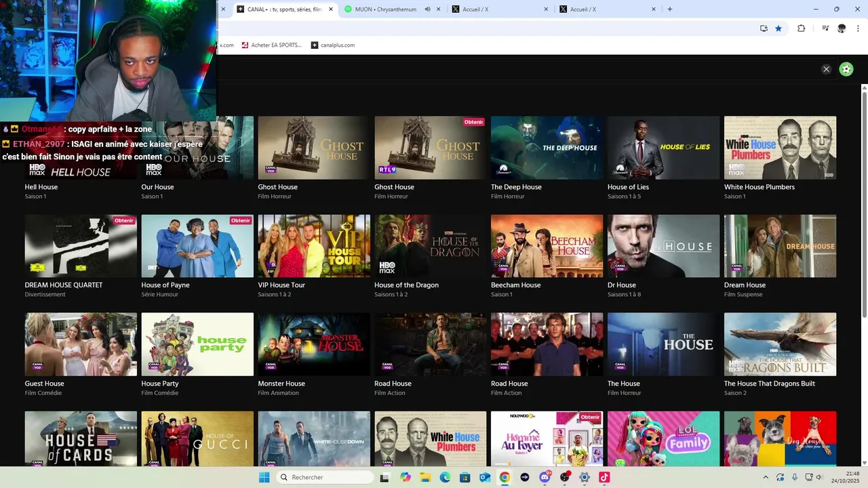The height and width of the screenshot is (488, 868).
Task: Open the Windows Start menu
Action: 264,477
